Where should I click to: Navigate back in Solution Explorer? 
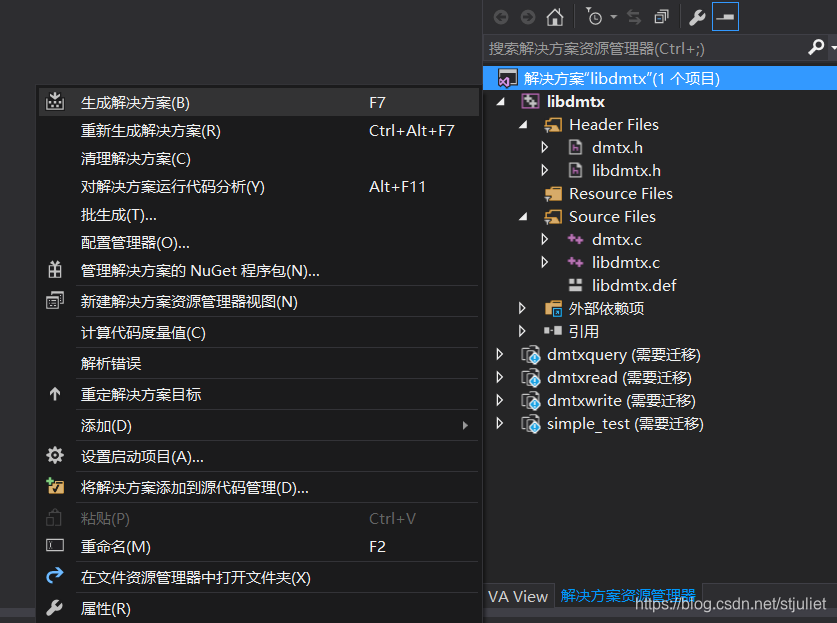pos(499,16)
